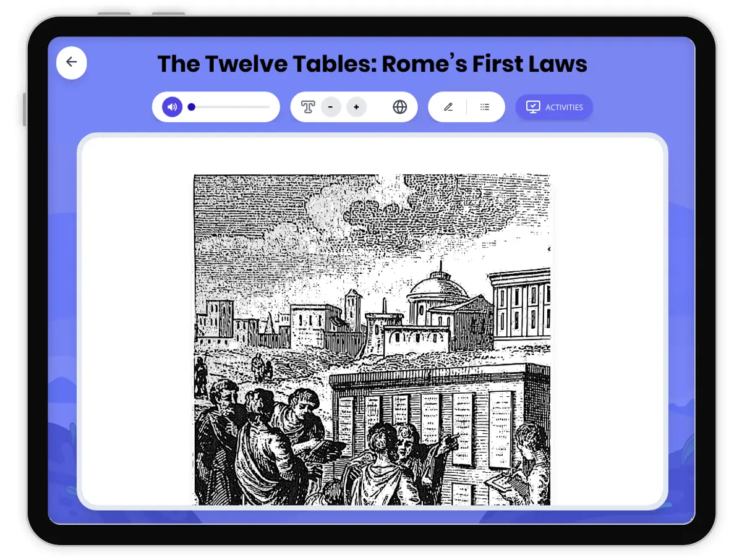This screenshot has height=560, width=742.
Task: Open language options via globe icon
Action: pos(400,107)
